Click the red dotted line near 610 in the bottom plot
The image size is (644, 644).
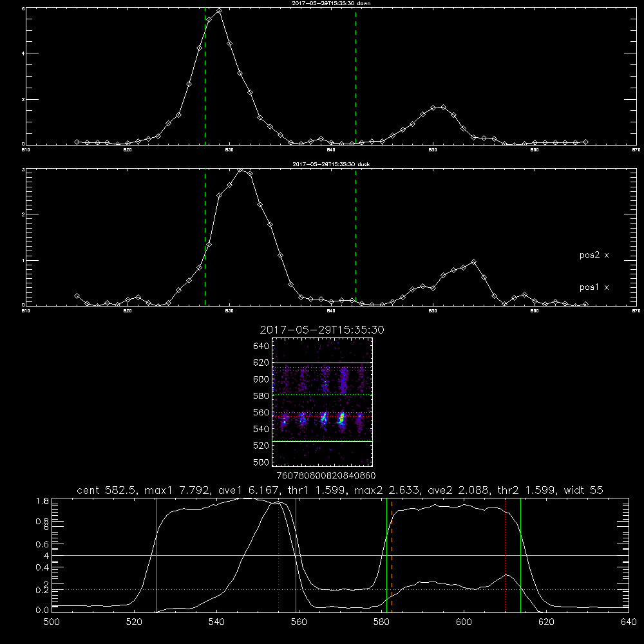coord(505,555)
